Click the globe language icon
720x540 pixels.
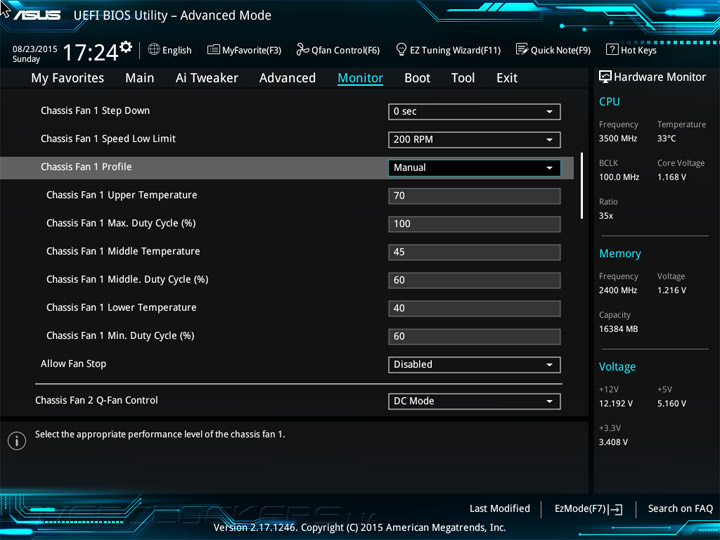pyautogui.click(x=154, y=49)
